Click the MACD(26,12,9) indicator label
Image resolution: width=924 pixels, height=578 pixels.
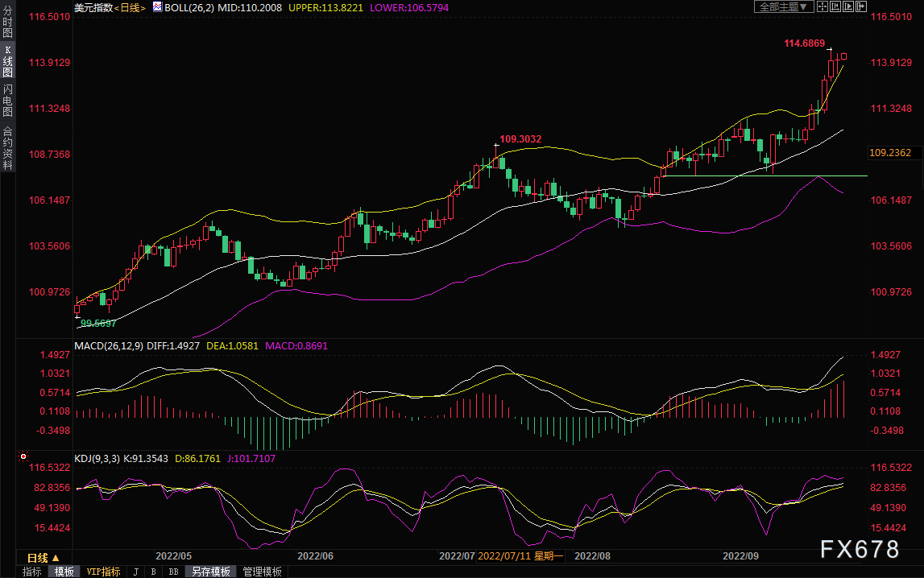click(x=109, y=346)
